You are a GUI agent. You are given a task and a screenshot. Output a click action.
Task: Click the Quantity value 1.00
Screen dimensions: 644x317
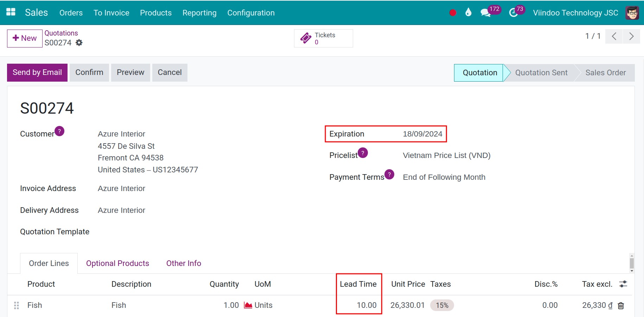[x=231, y=305]
